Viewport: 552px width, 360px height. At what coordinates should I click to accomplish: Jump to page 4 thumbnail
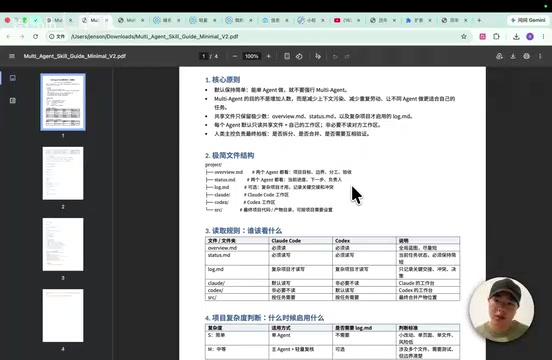(63, 316)
